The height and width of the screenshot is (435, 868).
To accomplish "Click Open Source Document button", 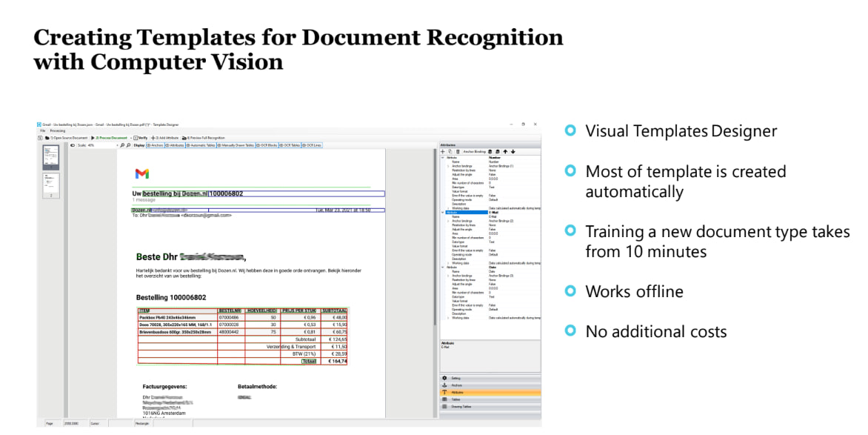I will click(x=66, y=138).
